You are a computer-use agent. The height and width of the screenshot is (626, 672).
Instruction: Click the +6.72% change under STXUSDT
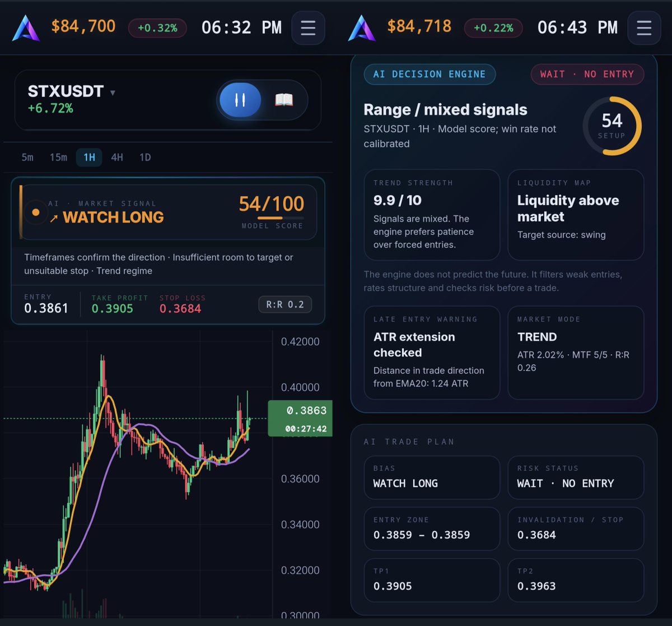50,108
